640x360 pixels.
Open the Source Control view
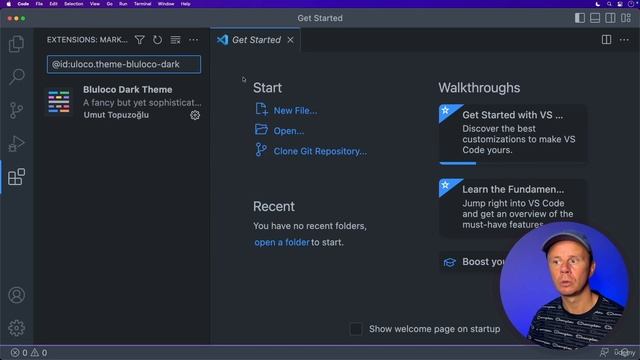[16, 110]
